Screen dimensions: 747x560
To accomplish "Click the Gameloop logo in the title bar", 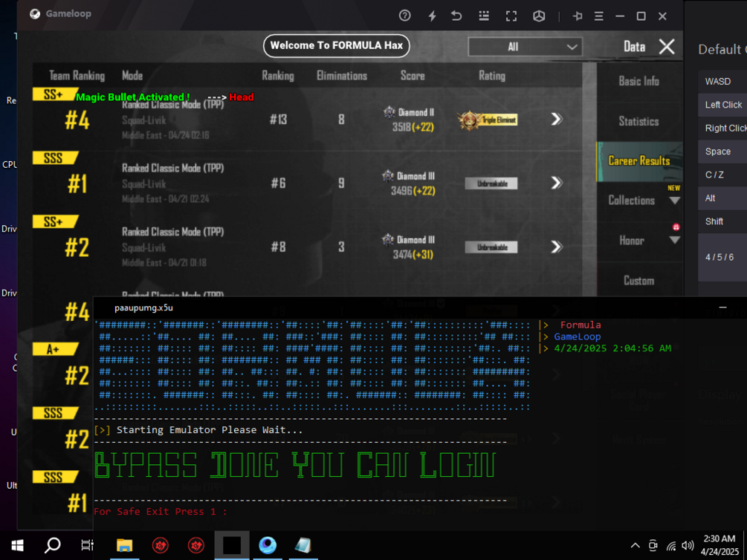I will click(x=35, y=14).
